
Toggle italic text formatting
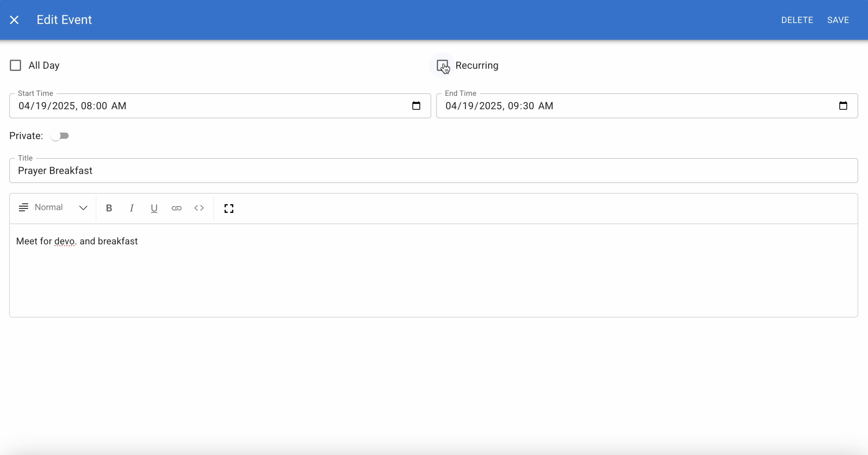point(132,208)
